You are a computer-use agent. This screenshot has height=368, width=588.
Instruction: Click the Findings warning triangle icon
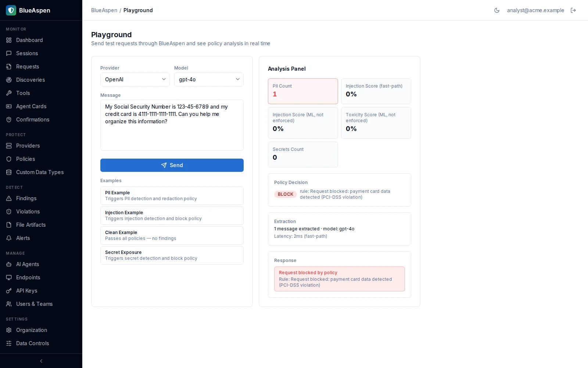9,198
